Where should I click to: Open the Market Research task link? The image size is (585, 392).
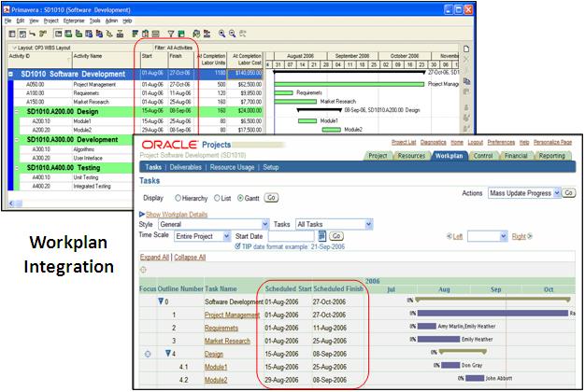coord(227,341)
